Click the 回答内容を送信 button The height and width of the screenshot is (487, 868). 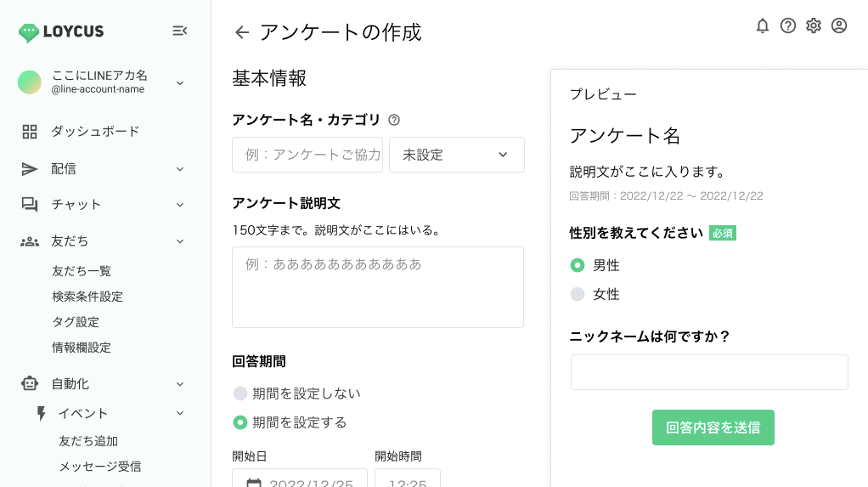tap(713, 428)
